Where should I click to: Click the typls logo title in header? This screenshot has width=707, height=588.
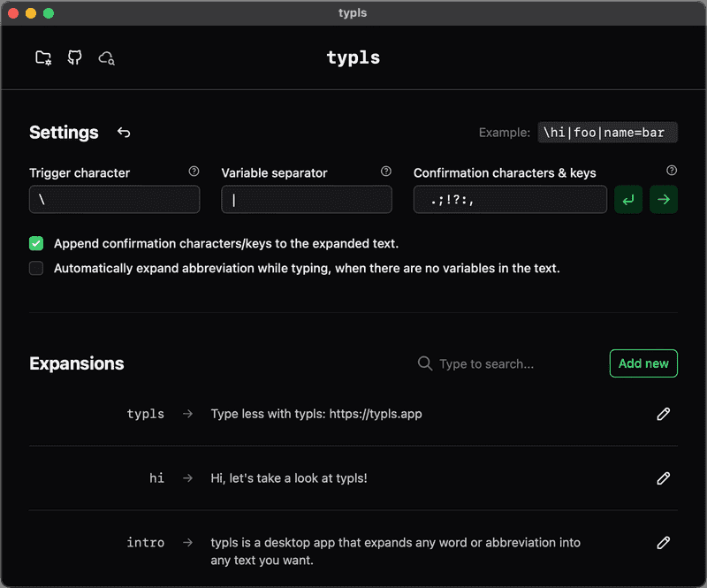pyautogui.click(x=353, y=57)
